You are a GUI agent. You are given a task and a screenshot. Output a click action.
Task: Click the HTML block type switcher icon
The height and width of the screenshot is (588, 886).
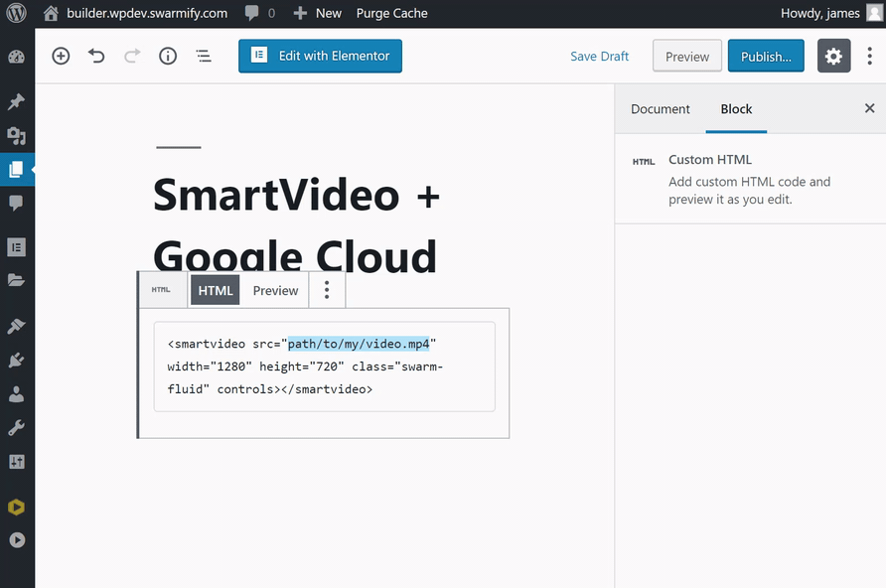tap(161, 290)
